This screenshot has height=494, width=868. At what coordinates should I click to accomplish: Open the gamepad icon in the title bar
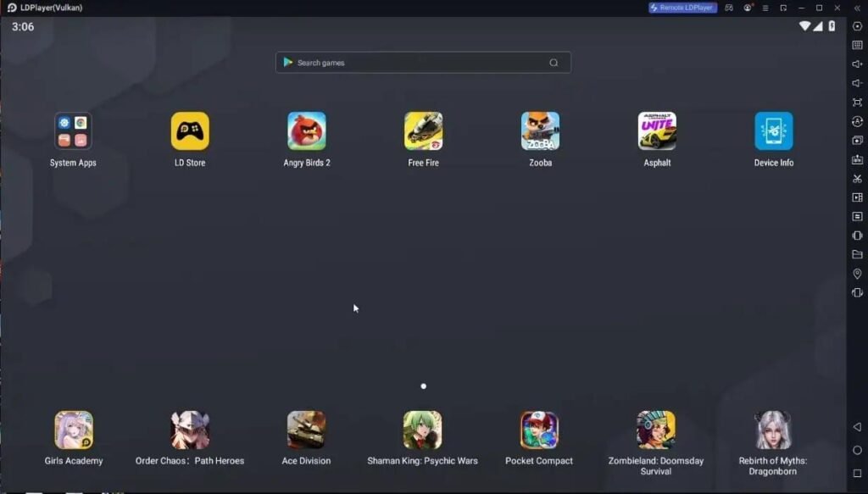(729, 8)
